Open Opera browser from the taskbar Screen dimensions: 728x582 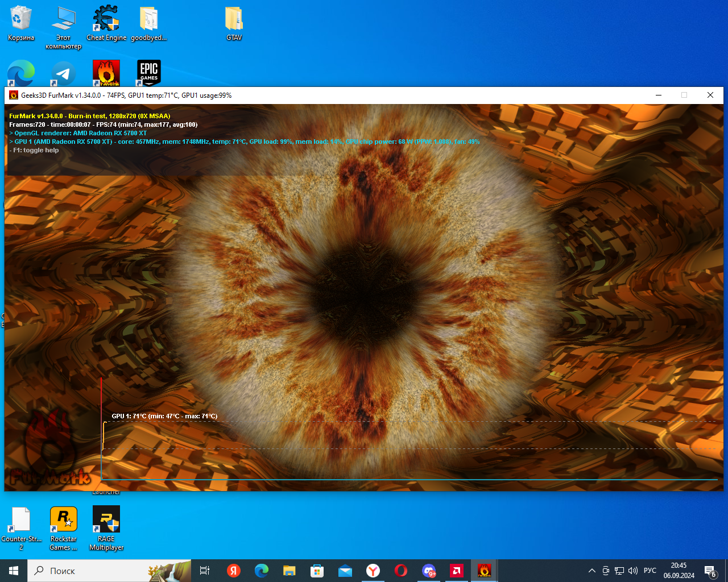[400, 571]
